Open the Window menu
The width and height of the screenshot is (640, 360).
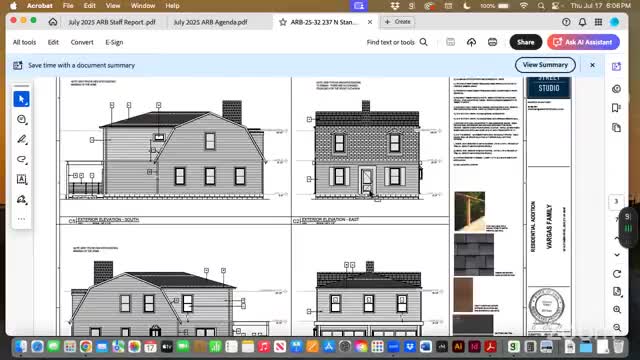point(143,6)
